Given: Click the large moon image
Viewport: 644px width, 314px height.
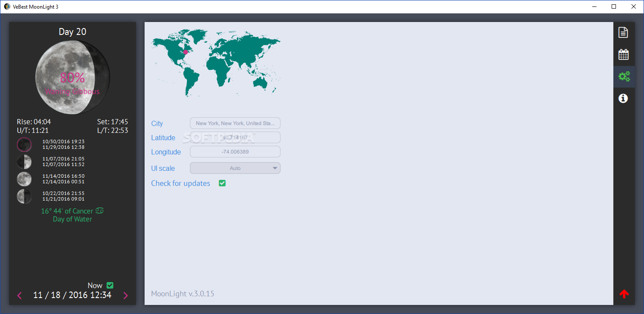Looking at the screenshot, I should click(73, 77).
